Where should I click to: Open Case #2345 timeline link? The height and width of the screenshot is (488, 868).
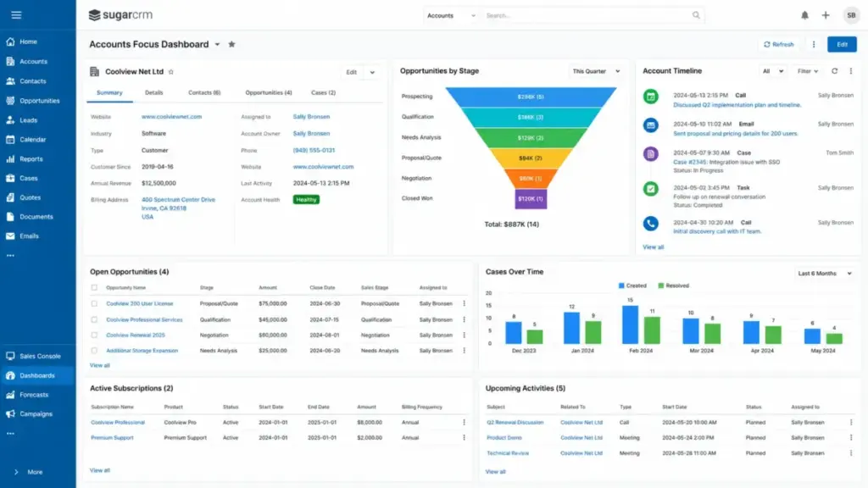tap(690, 162)
